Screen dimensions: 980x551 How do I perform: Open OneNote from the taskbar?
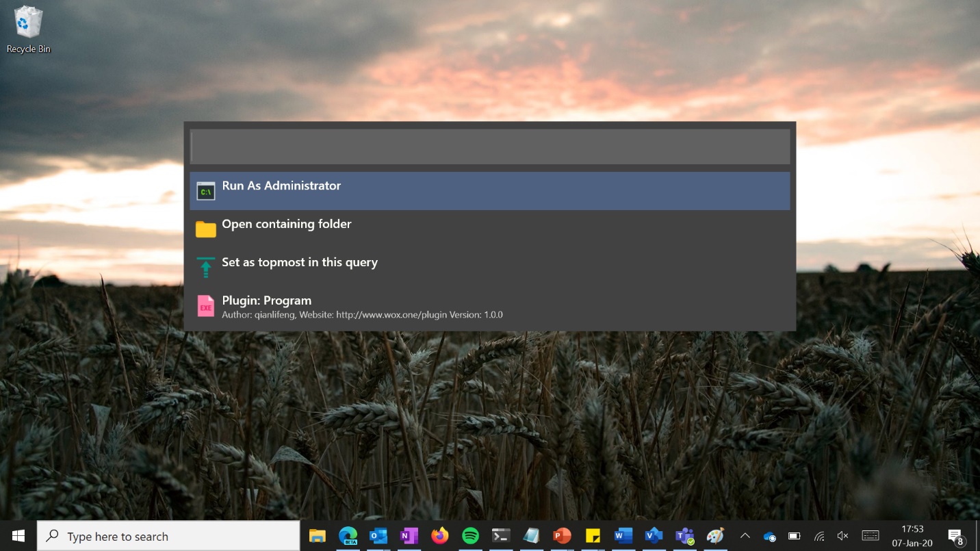pyautogui.click(x=409, y=536)
